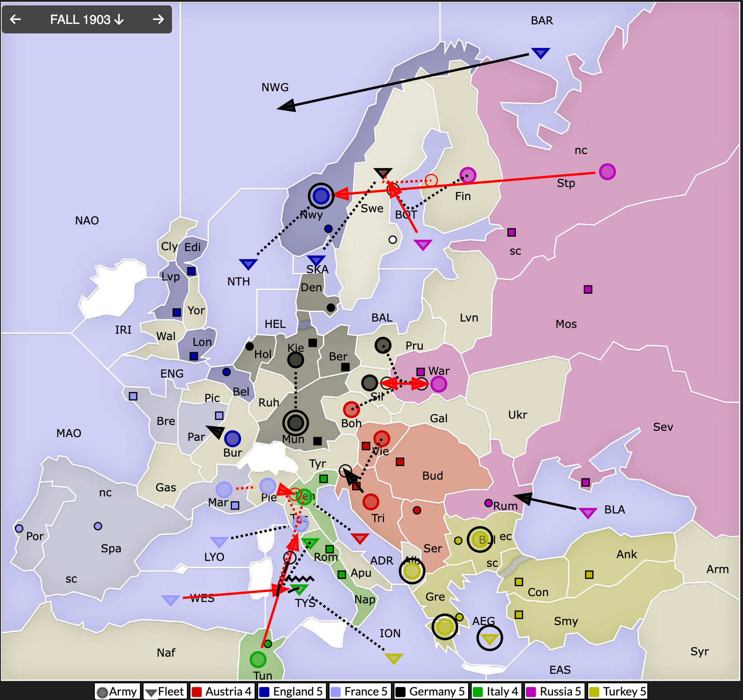743x700 pixels.
Task: Select the red Austria 4 swatch
Action: coord(196,692)
